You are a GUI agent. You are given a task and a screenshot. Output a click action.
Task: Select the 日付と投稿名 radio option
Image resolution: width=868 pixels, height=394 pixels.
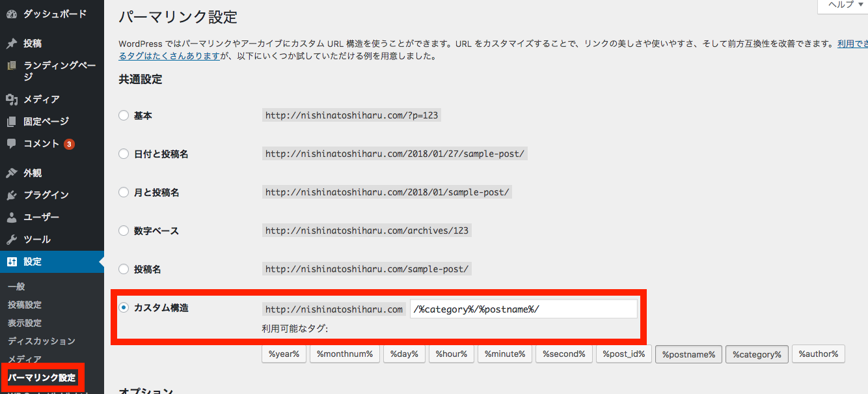tap(124, 154)
